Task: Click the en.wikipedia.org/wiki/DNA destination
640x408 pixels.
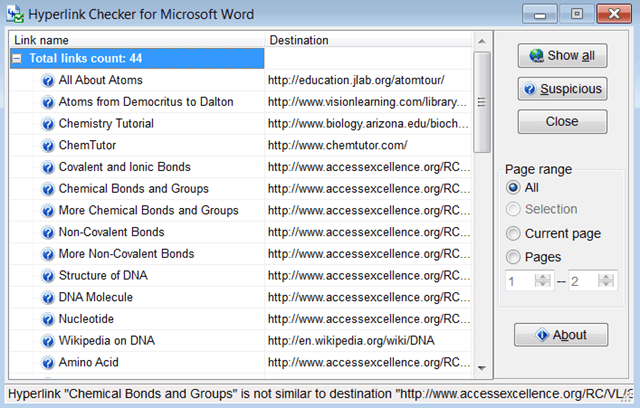Action: [x=351, y=340]
